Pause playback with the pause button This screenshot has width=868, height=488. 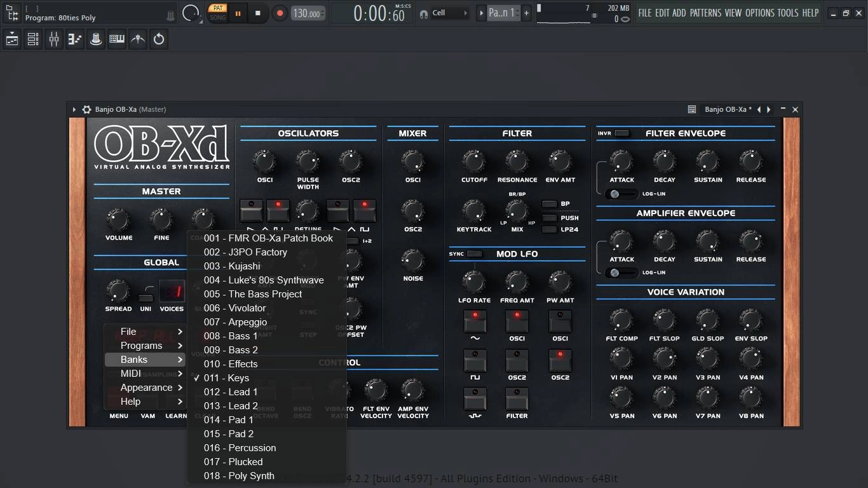click(x=238, y=13)
